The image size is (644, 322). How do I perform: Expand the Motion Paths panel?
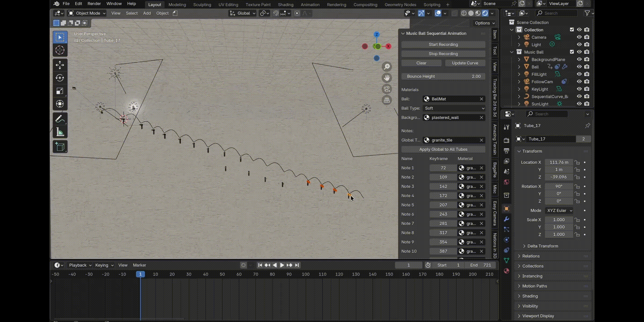(535, 286)
